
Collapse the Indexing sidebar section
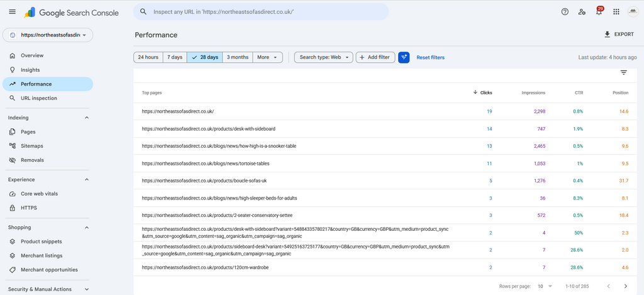click(x=87, y=118)
